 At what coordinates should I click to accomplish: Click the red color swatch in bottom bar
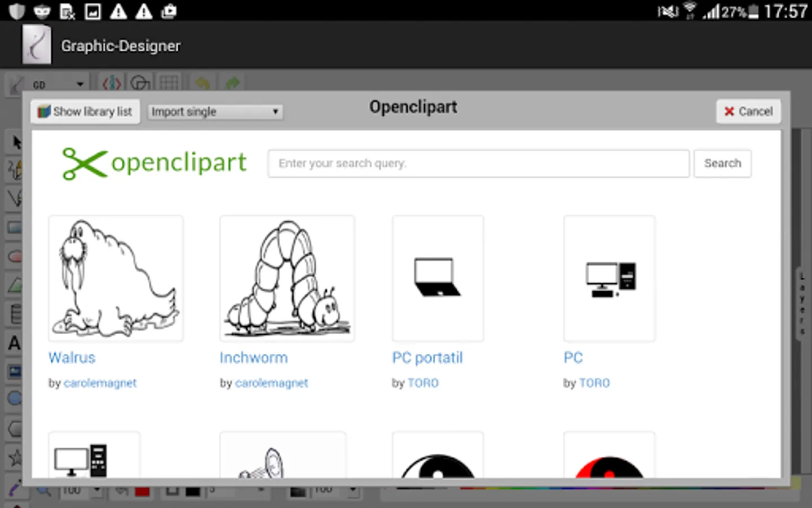(x=142, y=491)
